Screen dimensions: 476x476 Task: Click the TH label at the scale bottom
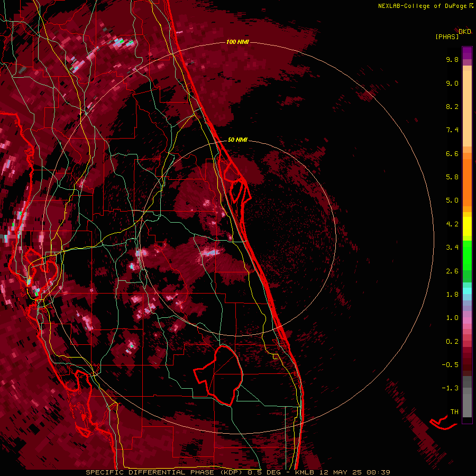point(454,412)
